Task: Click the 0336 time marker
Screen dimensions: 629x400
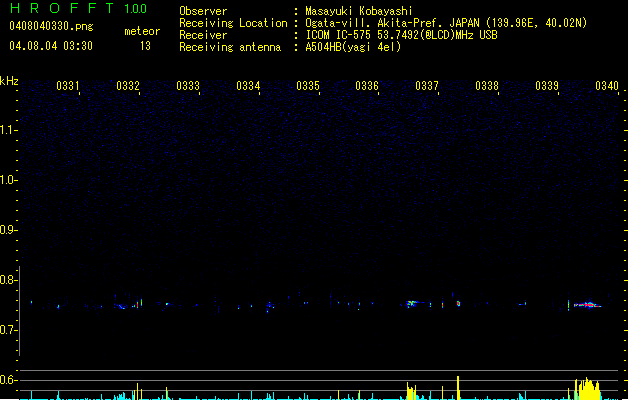Action: pyautogui.click(x=367, y=86)
